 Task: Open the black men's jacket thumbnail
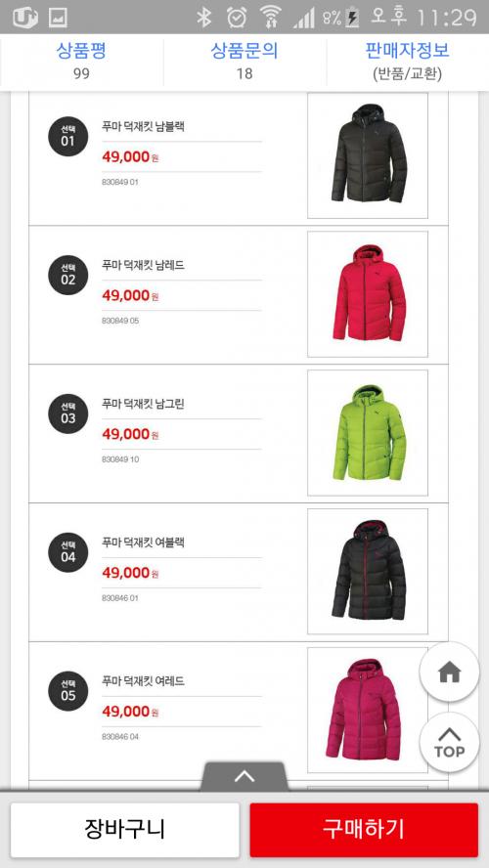click(368, 155)
